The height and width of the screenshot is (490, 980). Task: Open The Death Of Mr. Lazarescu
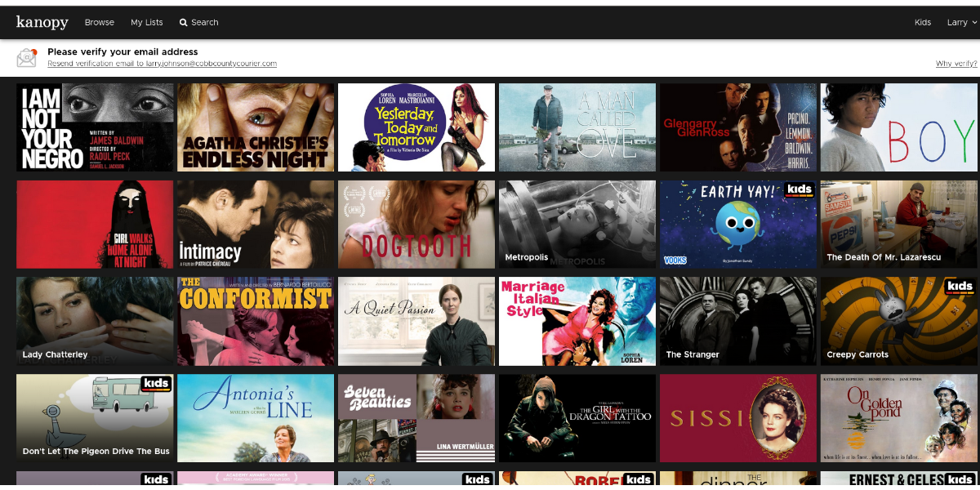coord(899,224)
